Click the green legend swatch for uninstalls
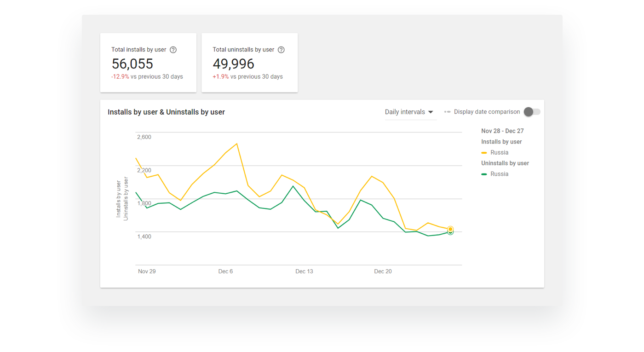 point(484,174)
